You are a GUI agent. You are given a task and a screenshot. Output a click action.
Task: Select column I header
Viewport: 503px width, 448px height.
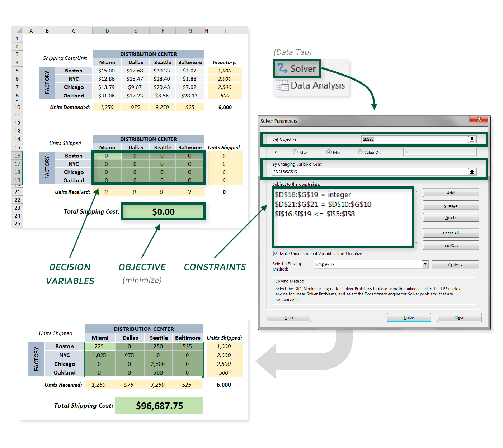[x=225, y=31]
